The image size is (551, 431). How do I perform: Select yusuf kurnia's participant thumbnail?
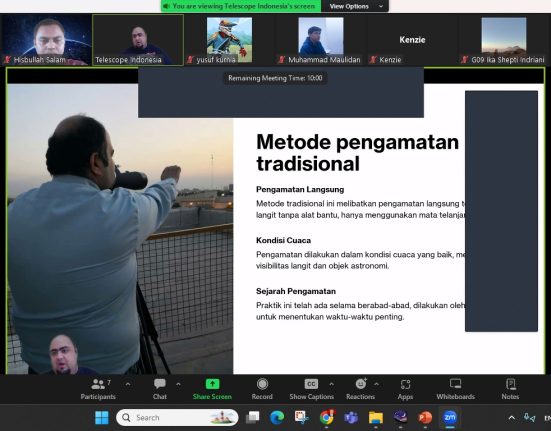229,40
